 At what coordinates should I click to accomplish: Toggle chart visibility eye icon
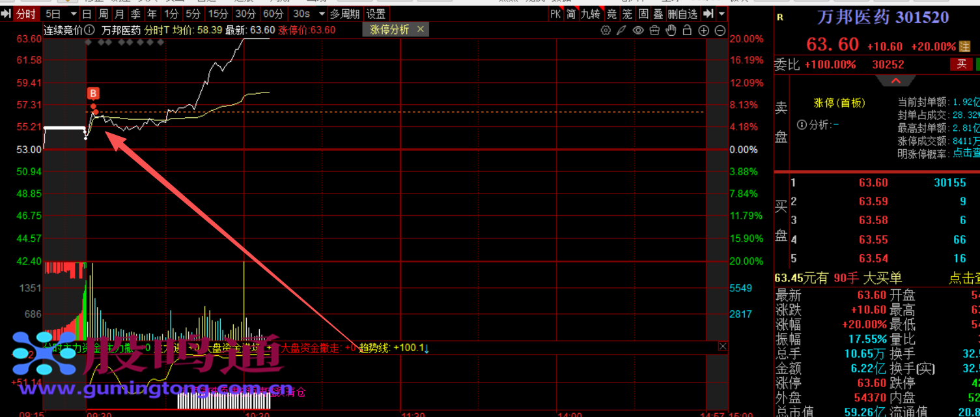tap(638, 30)
